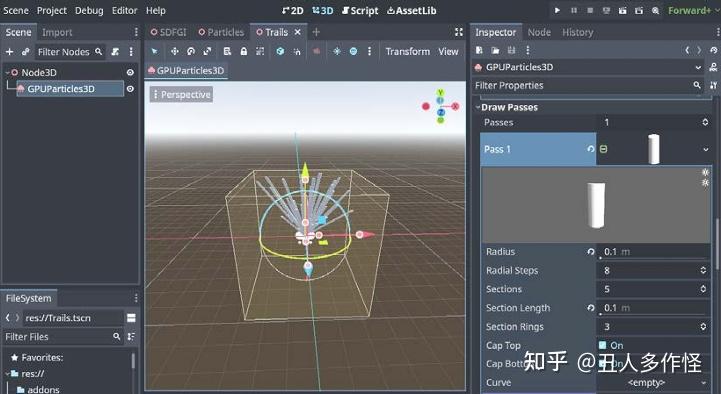Attach a script to selected node
The image size is (721, 394).
[115, 52]
